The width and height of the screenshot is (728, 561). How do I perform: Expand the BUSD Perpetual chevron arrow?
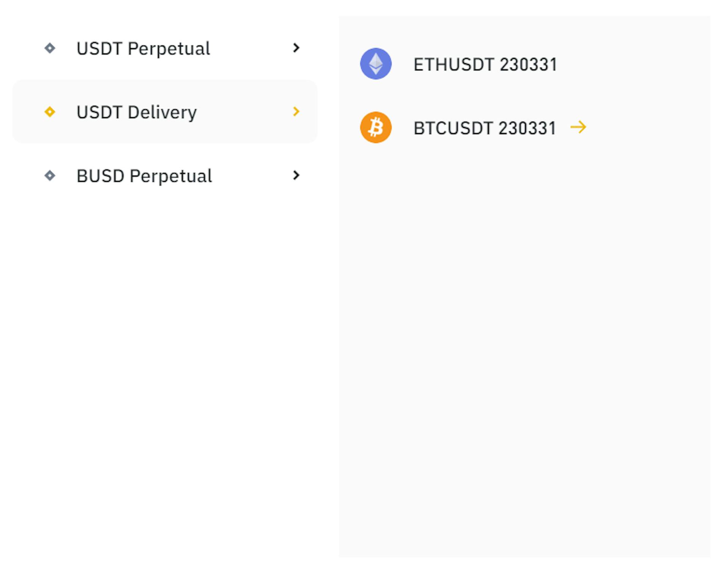(296, 175)
